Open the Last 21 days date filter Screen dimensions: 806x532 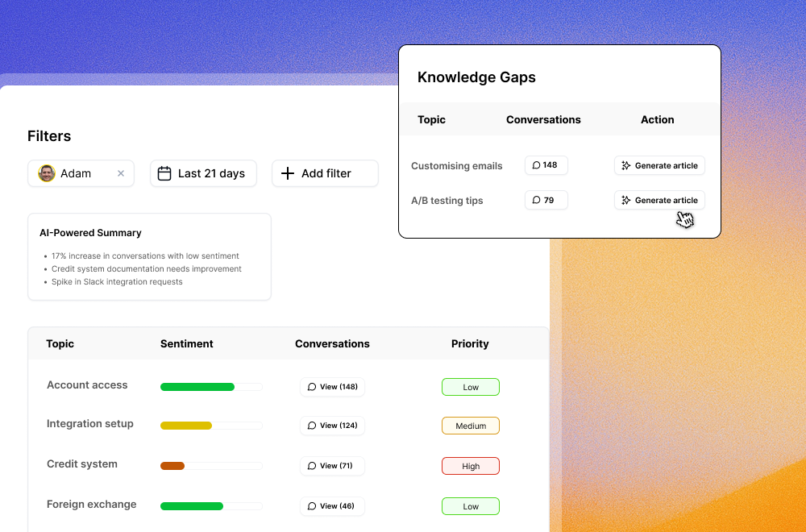(203, 173)
